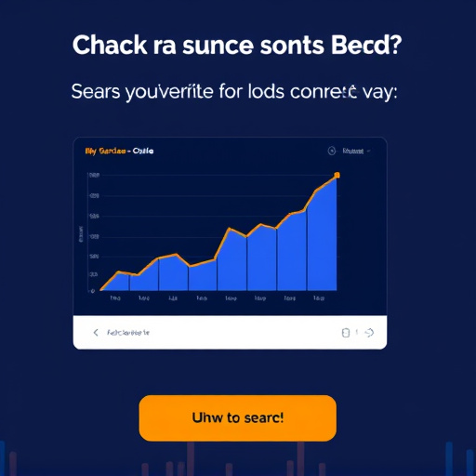476x476 pixels.
Task: Click the white "Osile" text in chart title
Action: (143, 151)
